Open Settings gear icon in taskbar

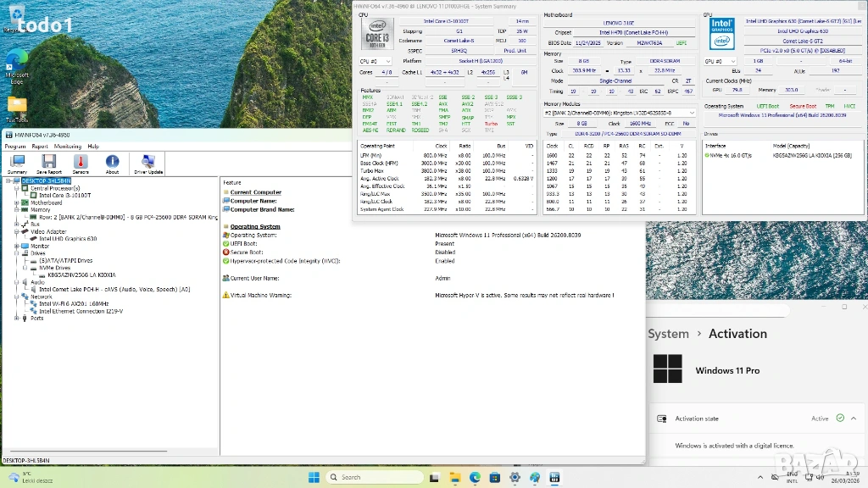click(x=515, y=477)
